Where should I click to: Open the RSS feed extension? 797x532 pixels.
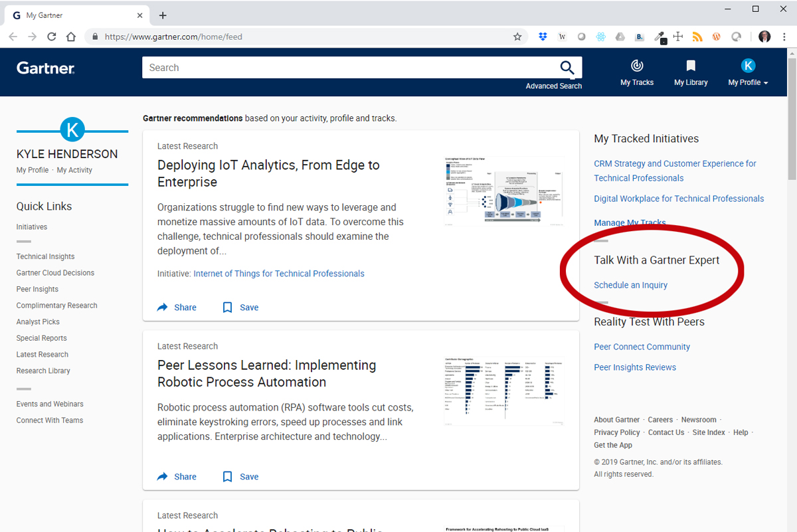[x=697, y=36]
